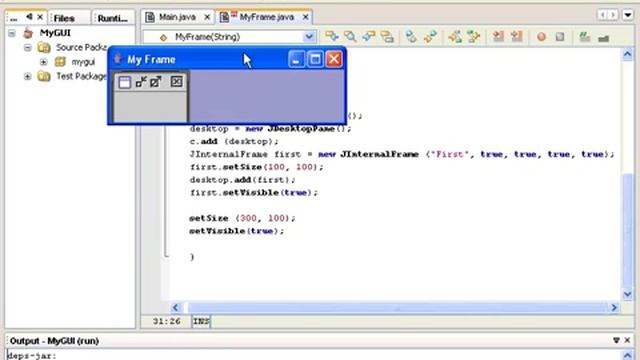Toggle highlight search overlapping tags icon
640x360 pixels.
tap(387, 37)
